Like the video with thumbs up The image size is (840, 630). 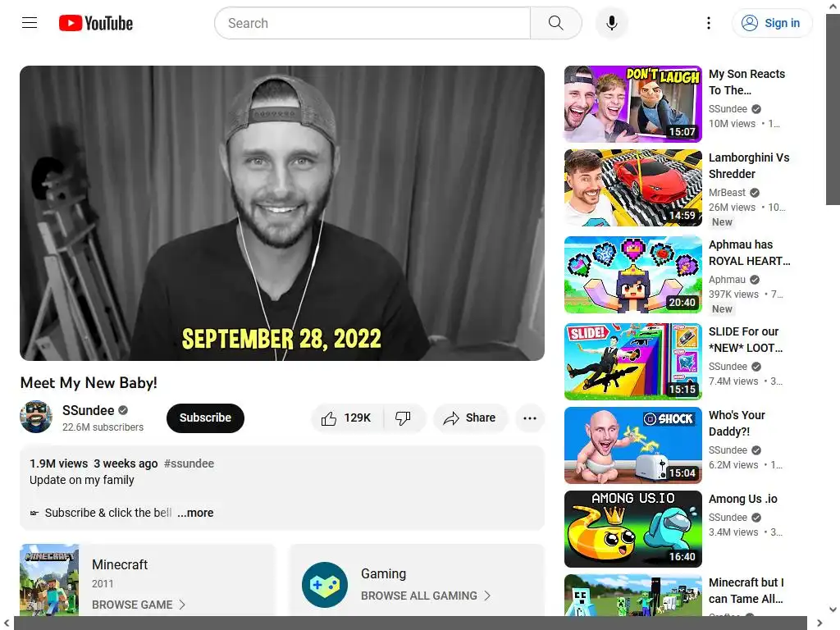(x=347, y=418)
